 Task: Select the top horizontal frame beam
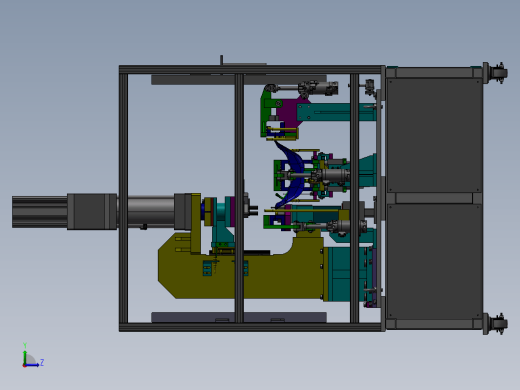point(252,69)
